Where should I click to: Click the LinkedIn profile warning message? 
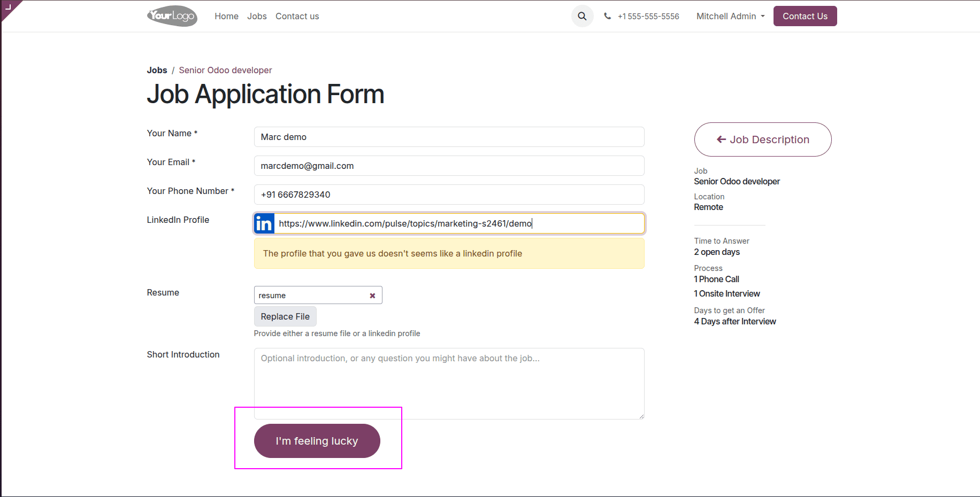449,253
